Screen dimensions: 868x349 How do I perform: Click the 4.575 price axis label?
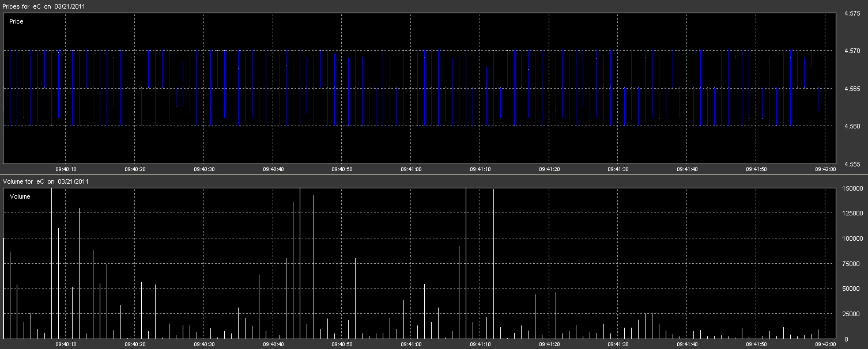tap(852, 14)
